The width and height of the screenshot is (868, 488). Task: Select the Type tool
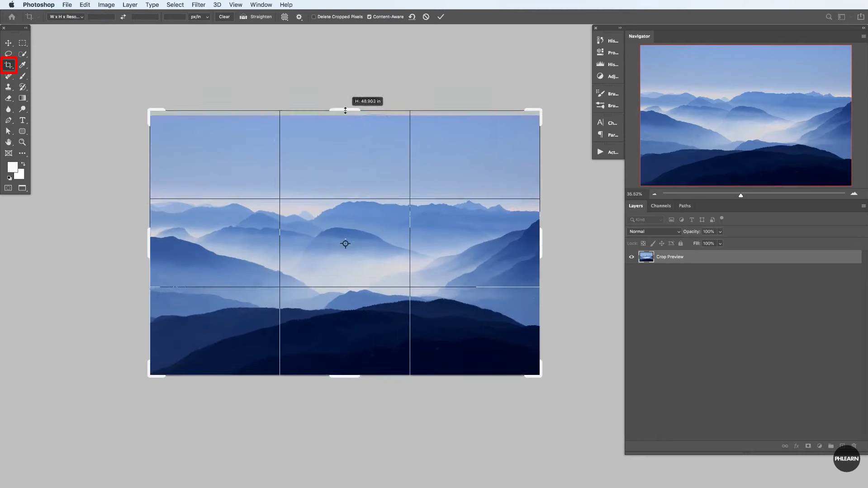coord(23,120)
